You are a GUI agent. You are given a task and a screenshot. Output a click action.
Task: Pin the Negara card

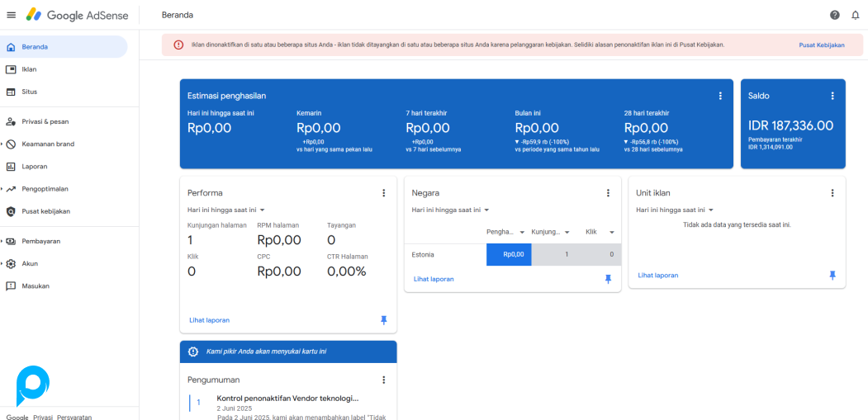pyautogui.click(x=608, y=279)
